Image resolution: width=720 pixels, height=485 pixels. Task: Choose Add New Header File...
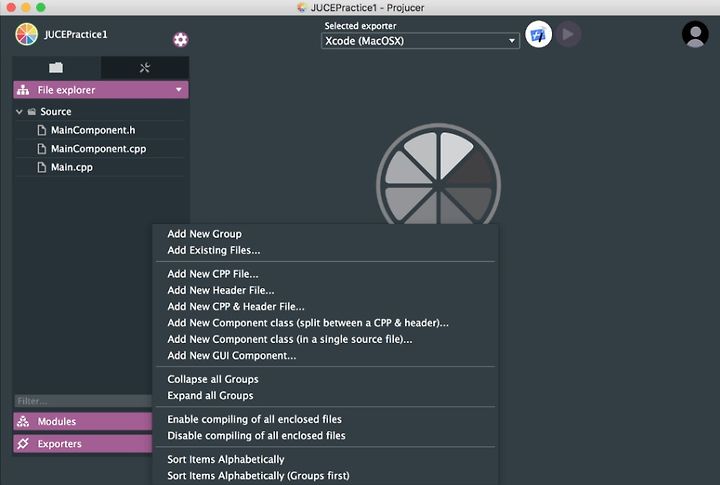(x=325, y=290)
